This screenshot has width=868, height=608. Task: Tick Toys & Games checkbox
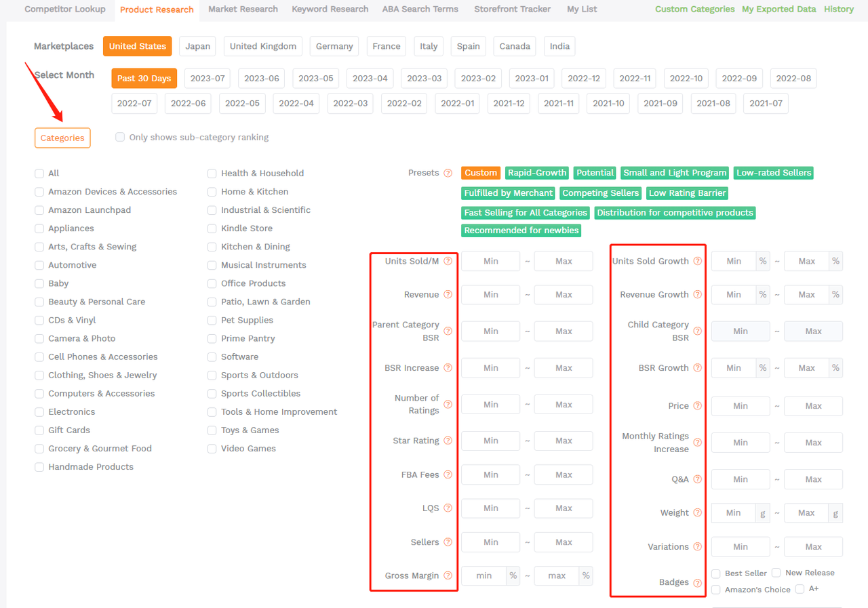(x=212, y=430)
